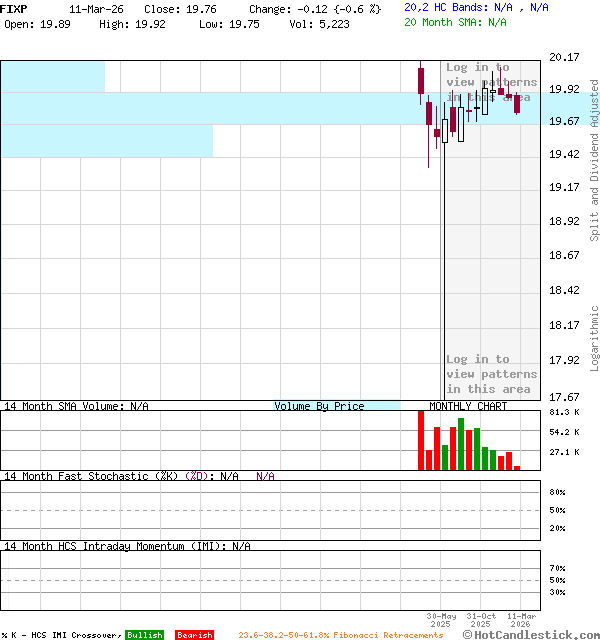Screen dimensions: 600x640
Task: Click the lower 'Log in to view patterns' text
Action: 491,374
